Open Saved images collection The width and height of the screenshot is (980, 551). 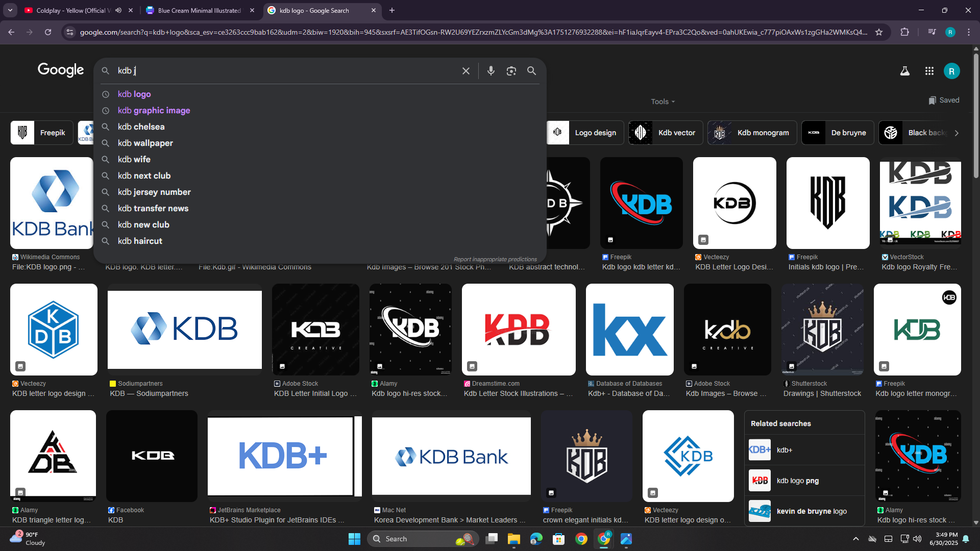click(x=944, y=100)
